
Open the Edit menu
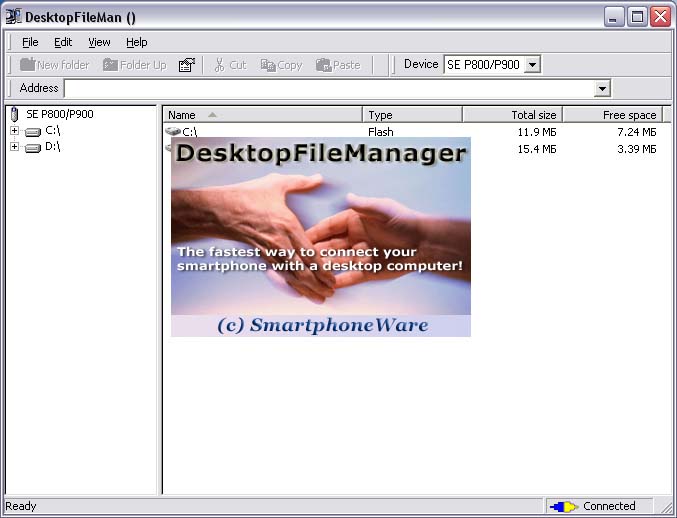(63, 42)
